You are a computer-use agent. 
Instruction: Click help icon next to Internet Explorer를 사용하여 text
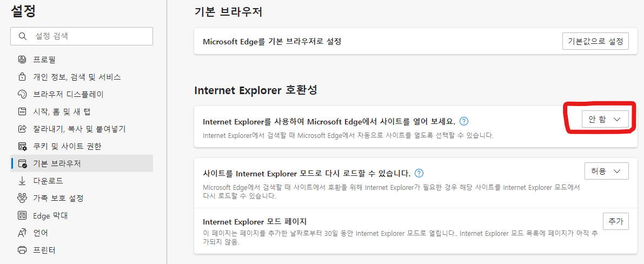click(x=464, y=121)
